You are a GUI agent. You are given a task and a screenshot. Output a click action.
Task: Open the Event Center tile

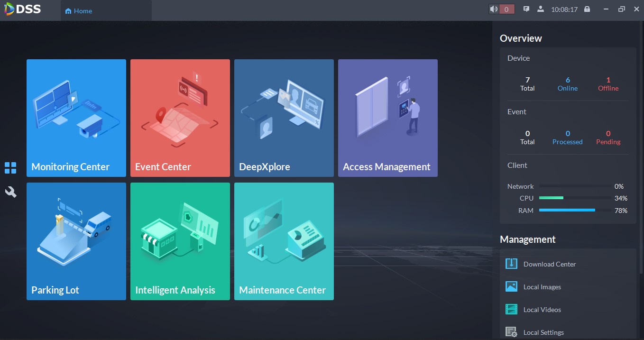pos(180,118)
